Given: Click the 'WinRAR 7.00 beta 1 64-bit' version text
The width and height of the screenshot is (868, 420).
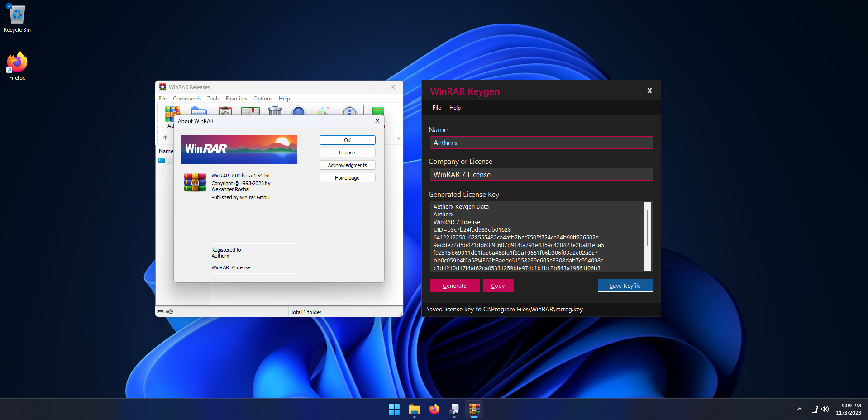Looking at the screenshot, I should (x=241, y=176).
